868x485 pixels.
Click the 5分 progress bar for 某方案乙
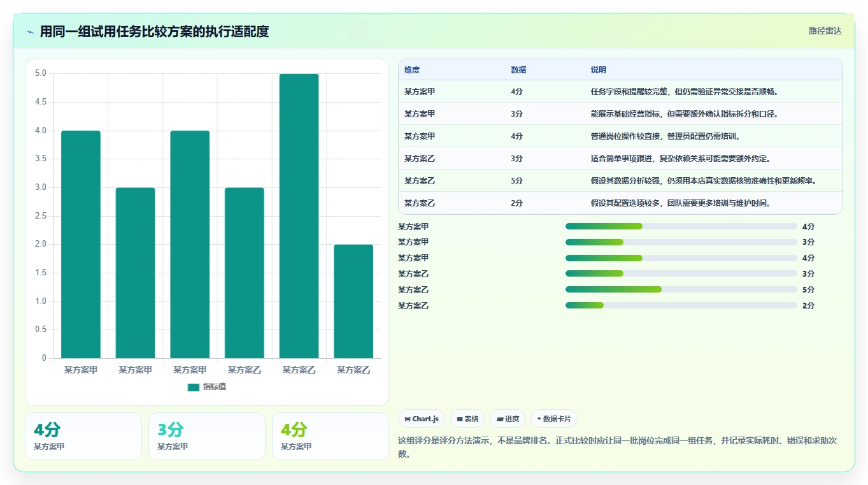point(681,289)
